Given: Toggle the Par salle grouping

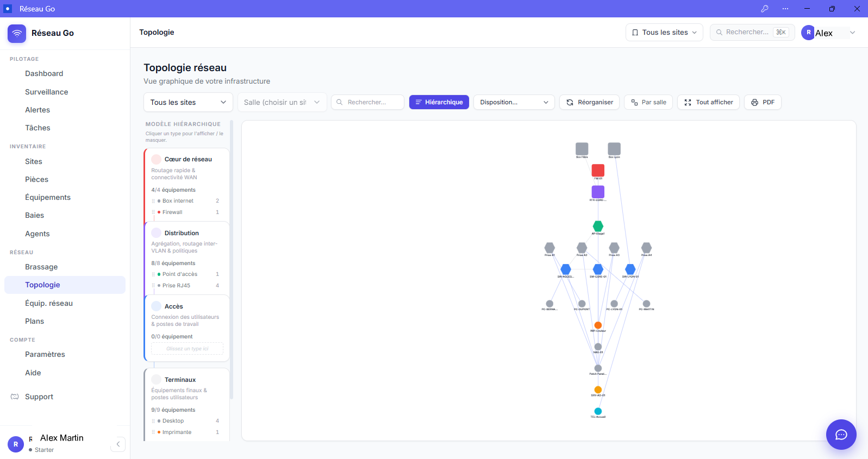Looking at the screenshot, I should [x=648, y=102].
